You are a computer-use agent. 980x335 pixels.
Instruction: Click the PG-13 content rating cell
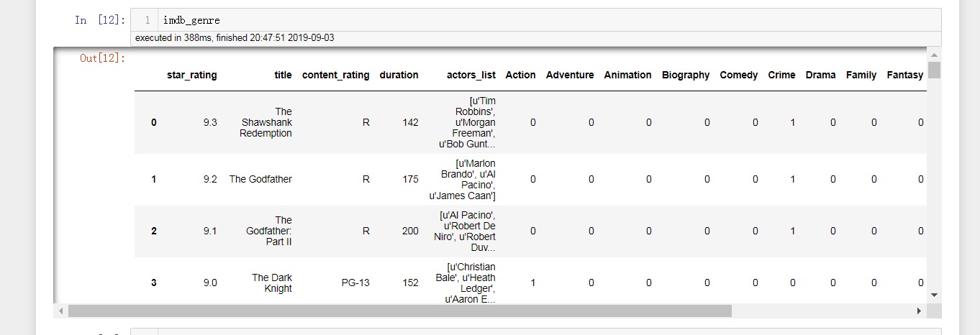[355, 283]
